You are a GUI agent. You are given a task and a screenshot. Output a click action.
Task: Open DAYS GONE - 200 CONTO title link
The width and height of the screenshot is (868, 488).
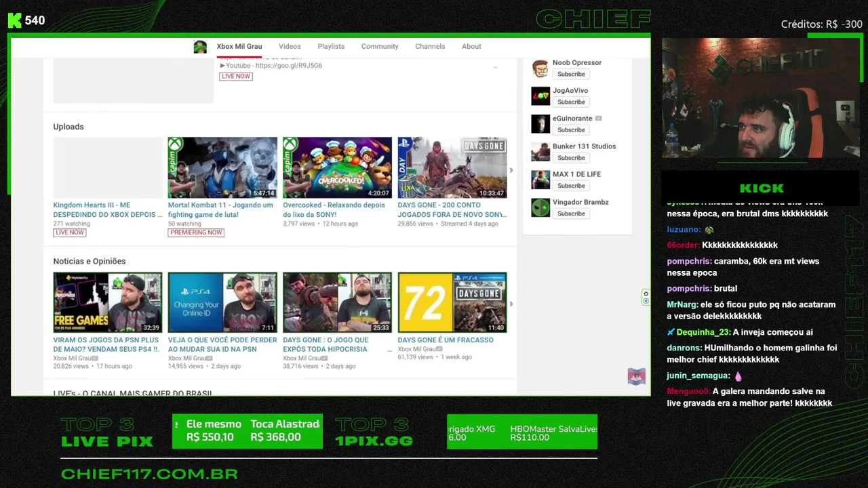pyautogui.click(x=452, y=209)
